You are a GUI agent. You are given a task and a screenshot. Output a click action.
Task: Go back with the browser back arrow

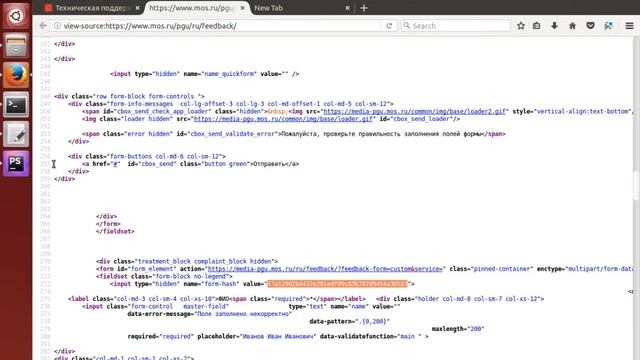click(x=43, y=26)
